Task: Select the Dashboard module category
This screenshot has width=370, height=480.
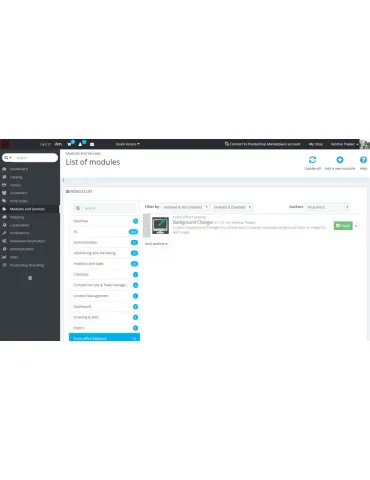Action: click(x=104, y=306)
